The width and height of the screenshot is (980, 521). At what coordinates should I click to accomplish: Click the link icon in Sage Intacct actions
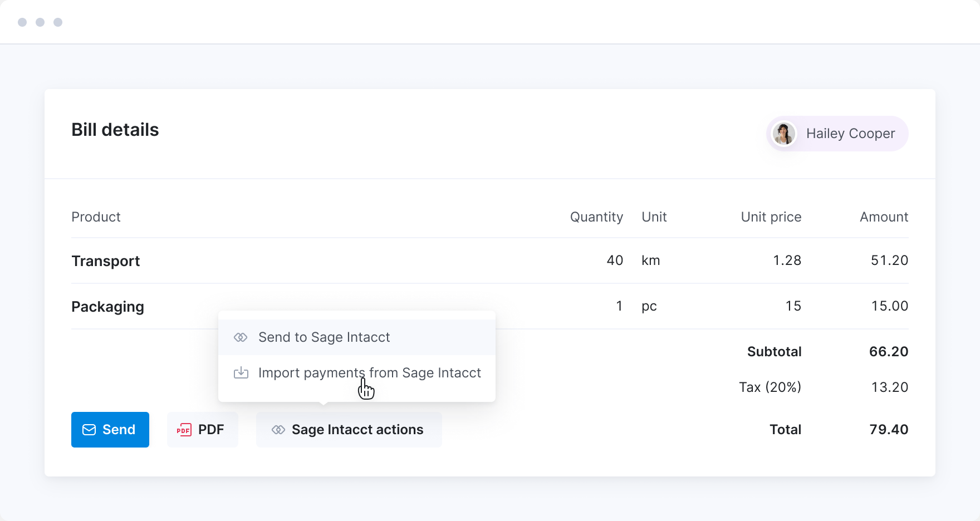coord(278,430)
